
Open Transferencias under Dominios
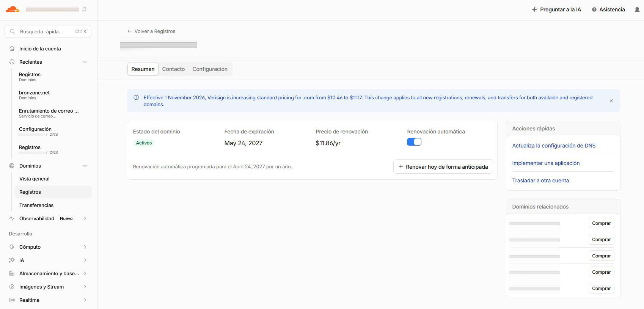pyautogui.click(x=36, y=205)
